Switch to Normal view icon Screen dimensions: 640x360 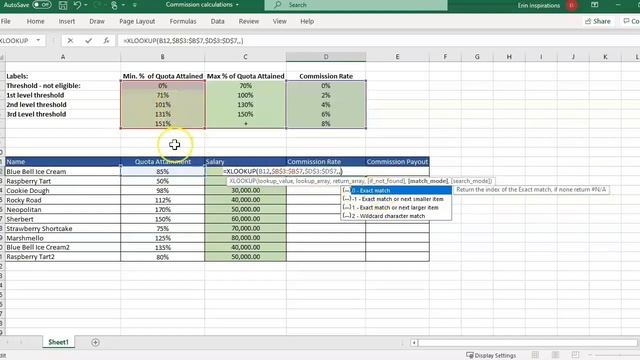pyautogui.click(x=535, y=355)
